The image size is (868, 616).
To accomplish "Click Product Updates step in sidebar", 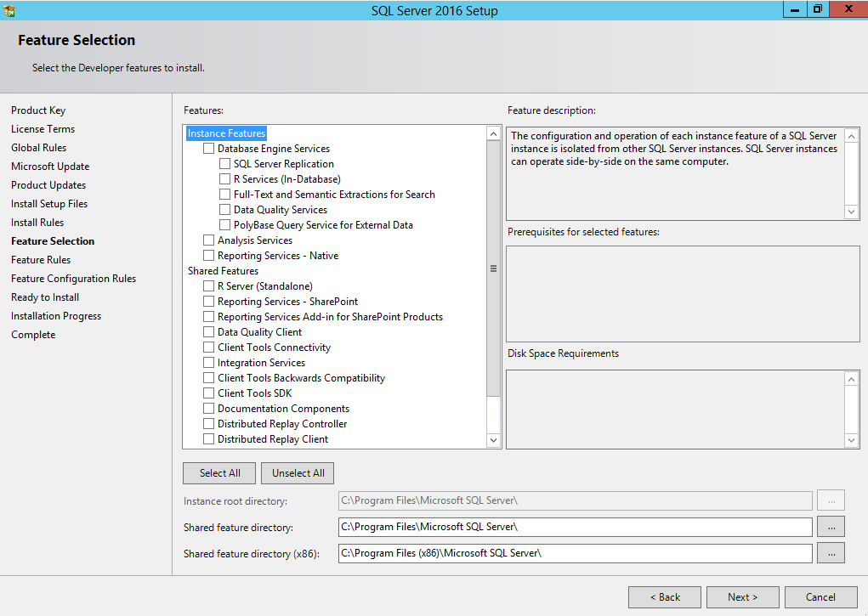I will pyautogui.click(x=48, y=185).
